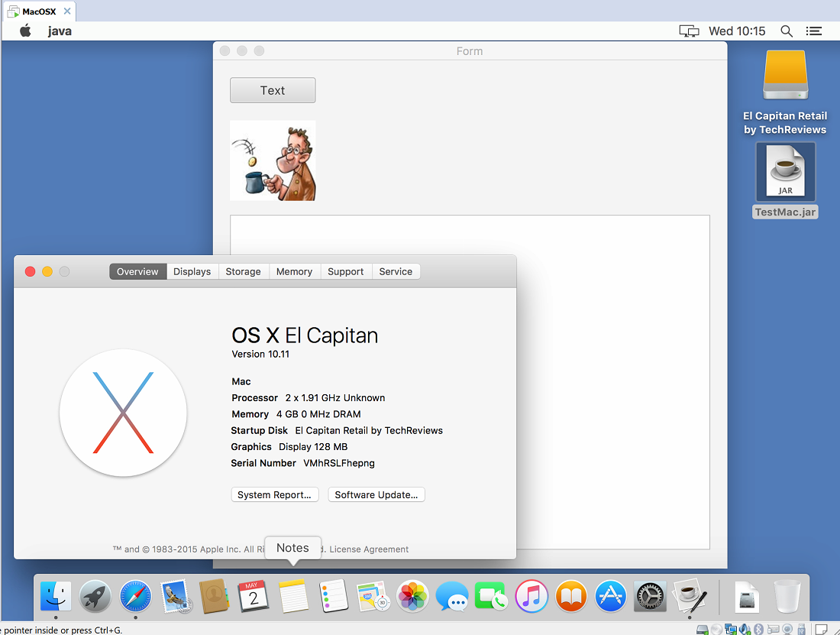Screen dimensions: 840x635
Task: Click the Wed 10:15 clock
Action: [737, 31]
